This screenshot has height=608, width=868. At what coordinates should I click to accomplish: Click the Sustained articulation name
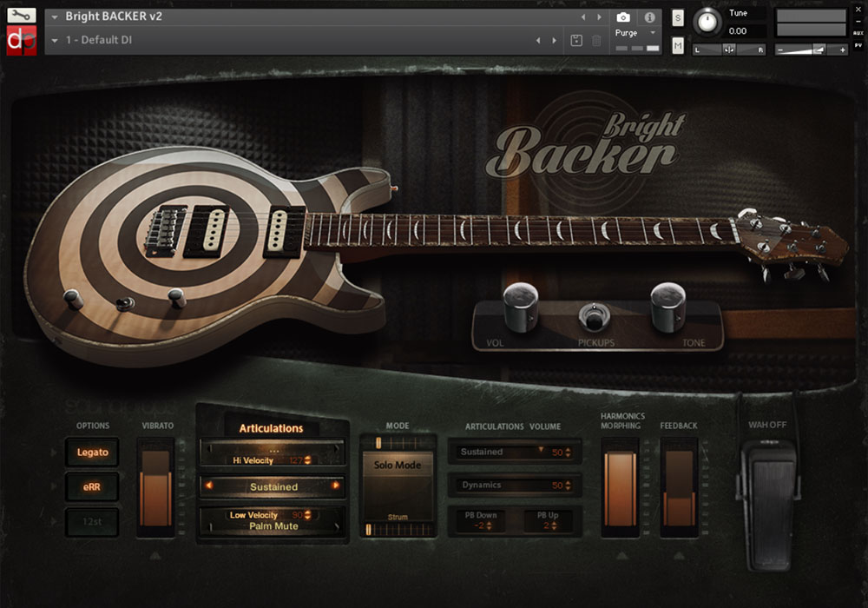274,486
